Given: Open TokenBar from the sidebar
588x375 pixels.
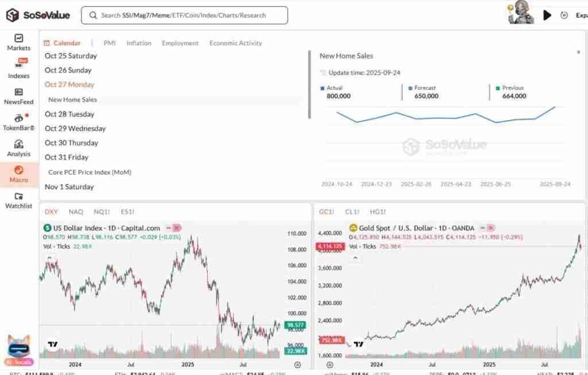Looking at the screenshot, I should (x=18, y=122).
